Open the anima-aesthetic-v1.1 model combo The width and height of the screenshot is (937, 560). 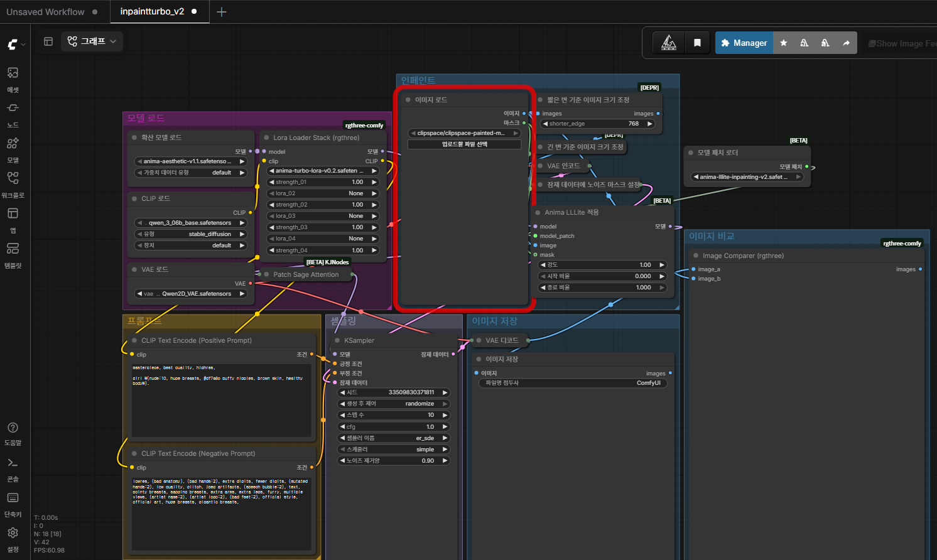coord(191,161)
